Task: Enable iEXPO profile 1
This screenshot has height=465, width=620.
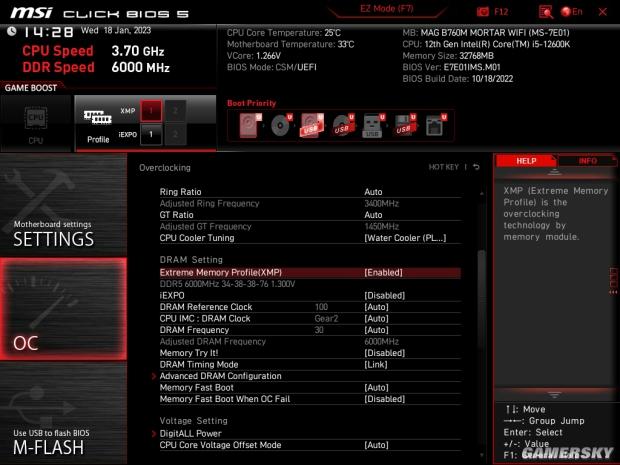Action: click(x=151, y=134)
